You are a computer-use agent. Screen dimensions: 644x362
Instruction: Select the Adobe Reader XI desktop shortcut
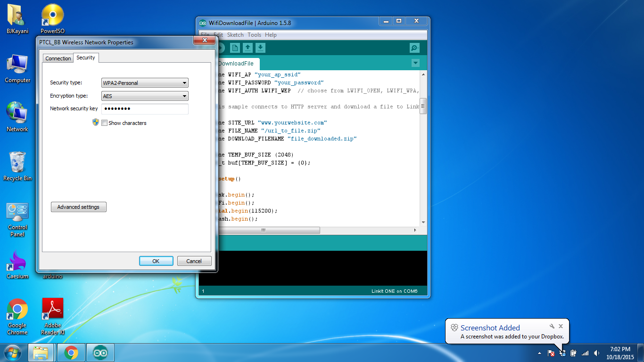[x=53, y=317]
